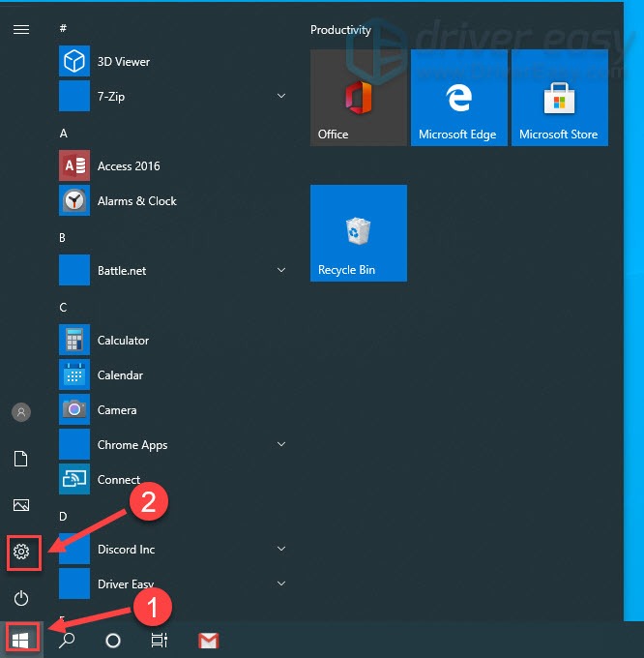The image size is (644, 658).
Task: Open the Office tile
Action: click(x=359, y=98)
